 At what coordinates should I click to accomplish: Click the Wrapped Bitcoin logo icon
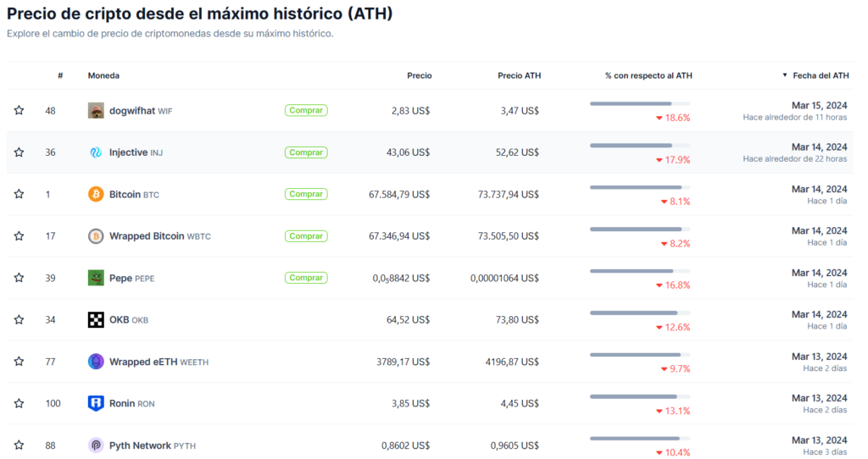(96, 236)
